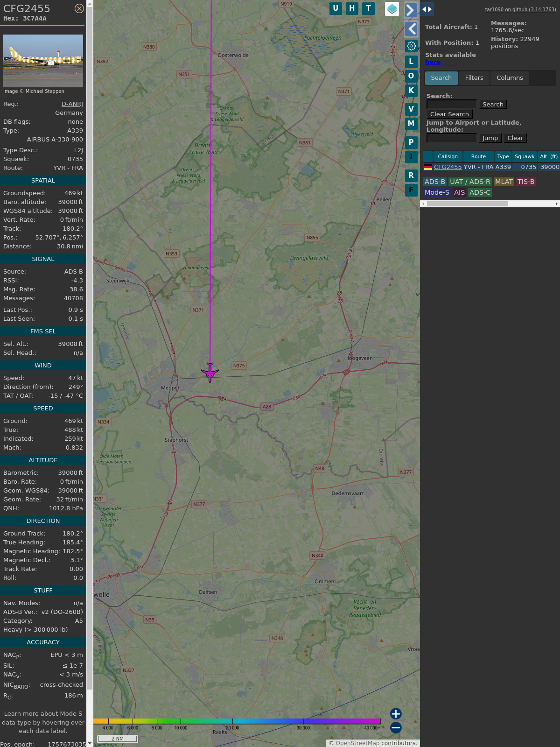Toggle the AIS source legend
The height and width of the screenshot is (747, 560).
(x=460, y=192)
